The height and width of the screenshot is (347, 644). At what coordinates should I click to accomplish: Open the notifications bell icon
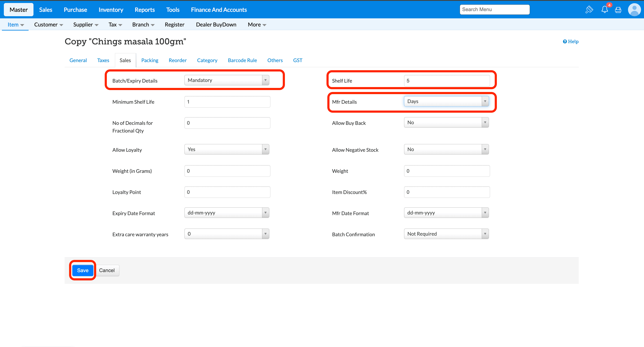tap(605, 10)
